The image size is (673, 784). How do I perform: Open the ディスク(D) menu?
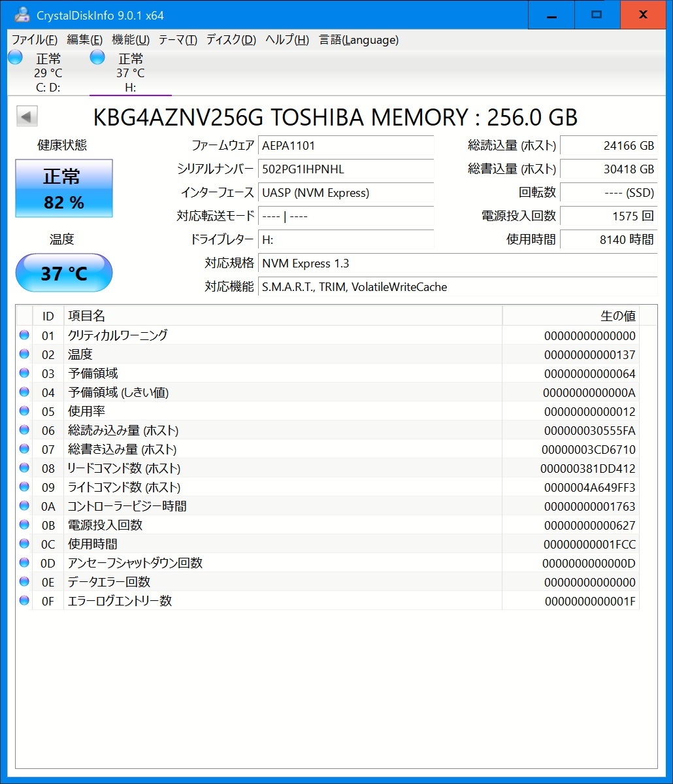[231, 39]
